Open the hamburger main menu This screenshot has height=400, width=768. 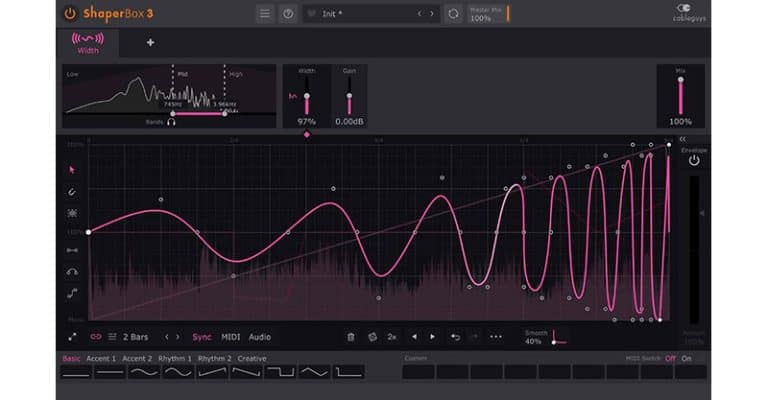[264, 14]
